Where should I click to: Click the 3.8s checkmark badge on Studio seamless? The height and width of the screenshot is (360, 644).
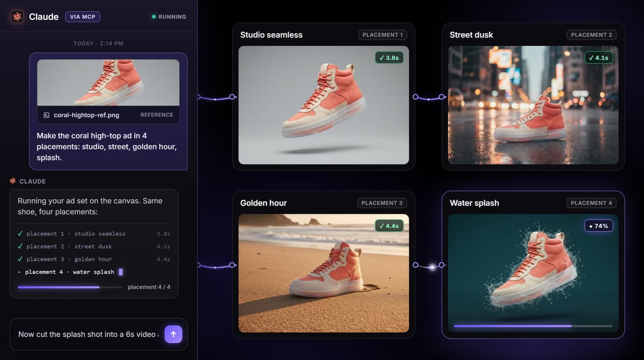point(389,58)
